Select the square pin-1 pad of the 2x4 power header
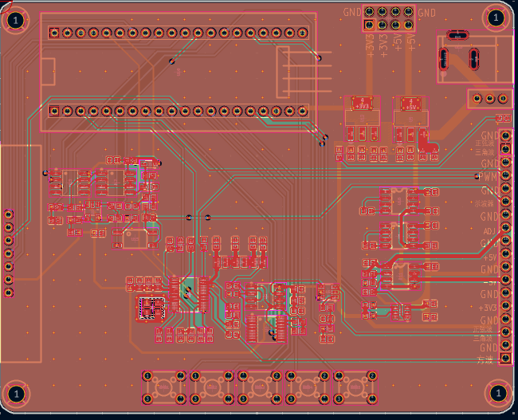The image size is (518, 420). (x=369, y=25)
